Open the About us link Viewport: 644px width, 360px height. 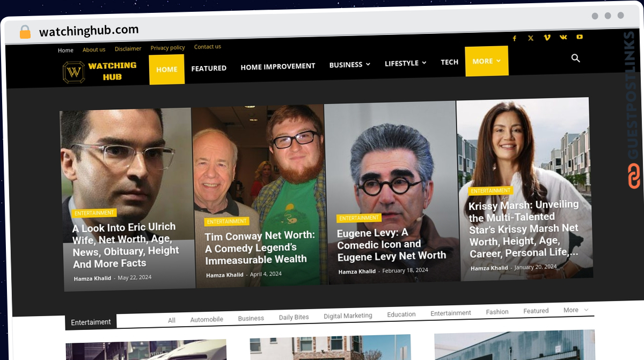tap(94, 49)
